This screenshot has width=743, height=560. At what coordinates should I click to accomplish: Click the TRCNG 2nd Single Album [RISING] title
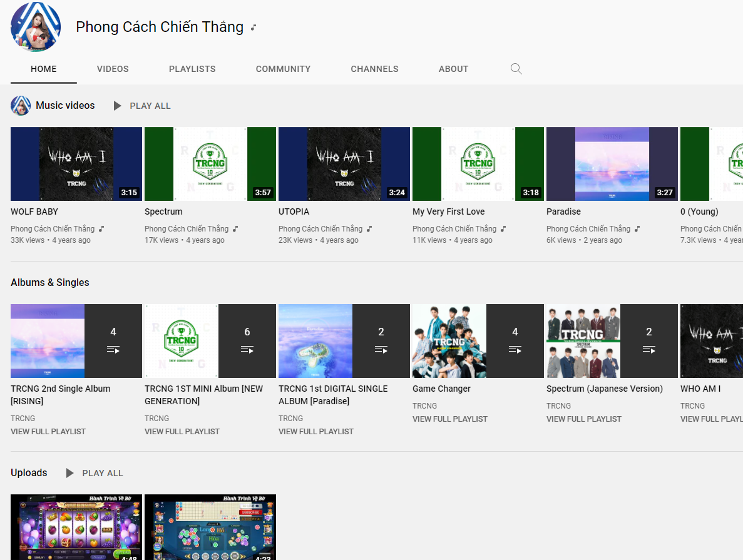pyautogui.click(x=60, y=395)
